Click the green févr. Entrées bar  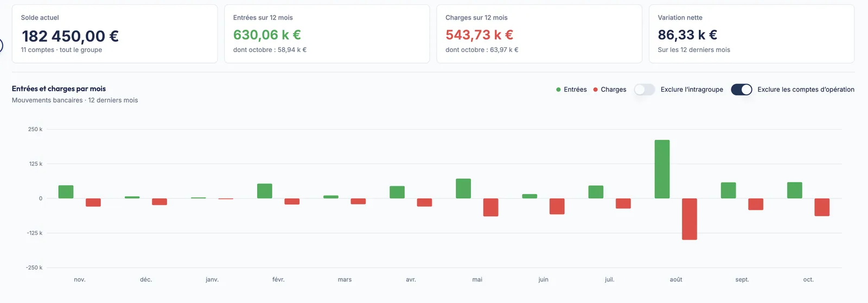pyautogui.click(x=265, y=191)
